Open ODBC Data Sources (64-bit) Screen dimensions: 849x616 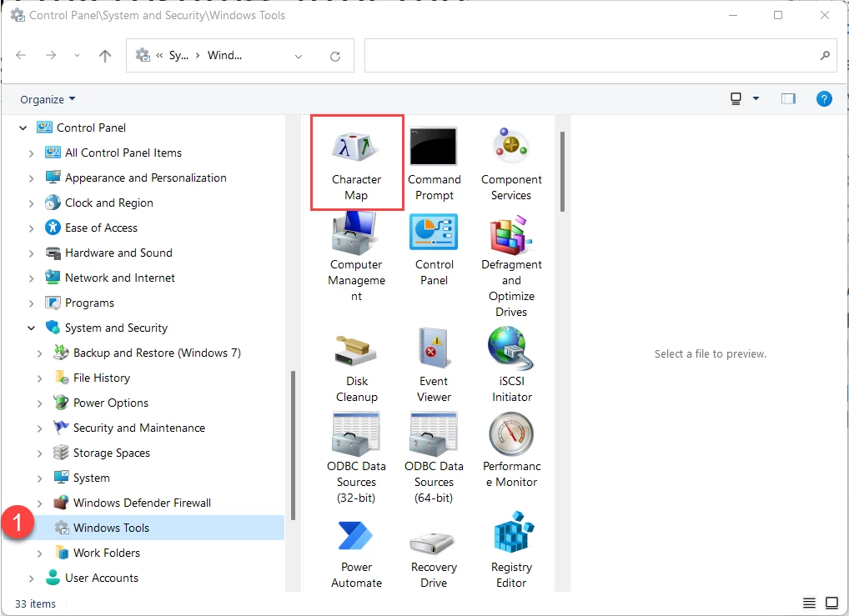(434, 458)
